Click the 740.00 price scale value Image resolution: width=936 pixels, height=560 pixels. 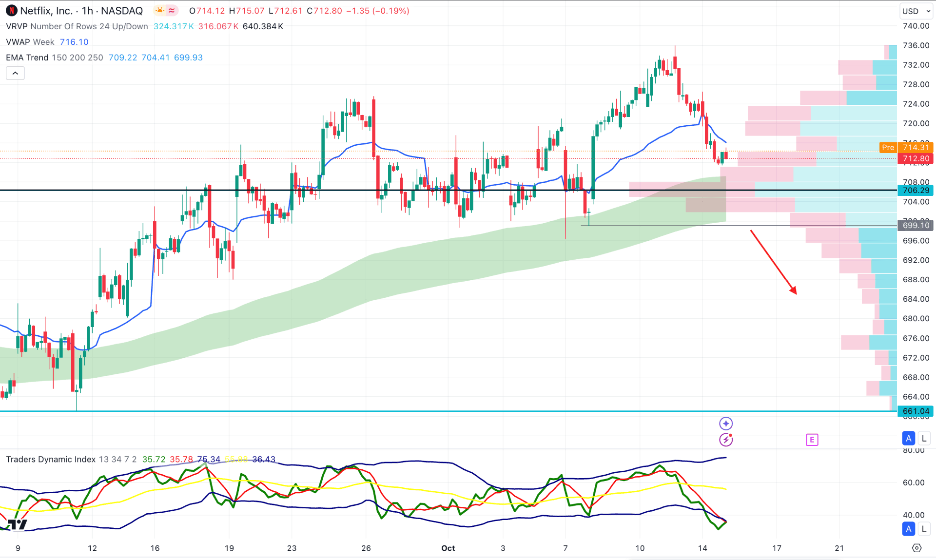(x=916, y=26)
